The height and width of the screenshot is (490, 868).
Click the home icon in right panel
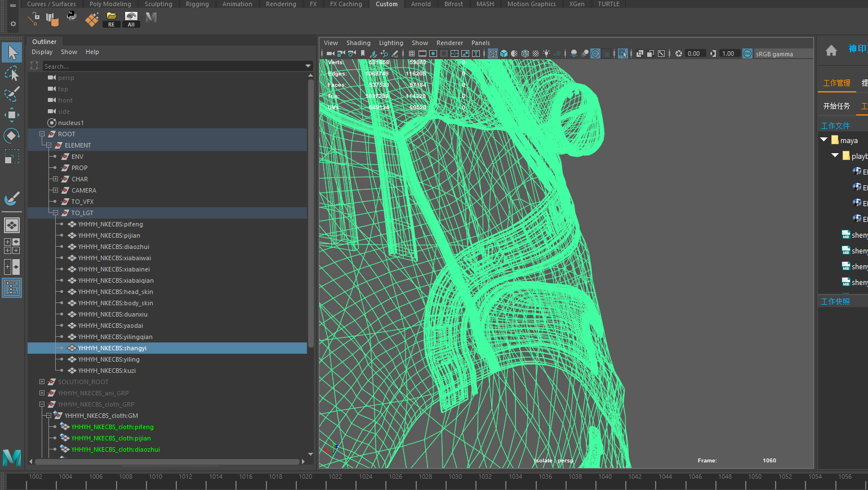(831, 51)
